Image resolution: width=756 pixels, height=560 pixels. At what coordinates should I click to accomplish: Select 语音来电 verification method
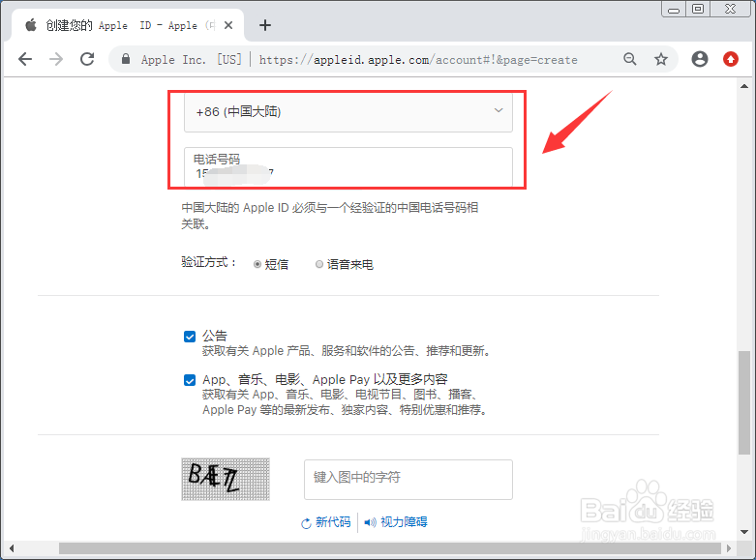(x=319, y=264)
